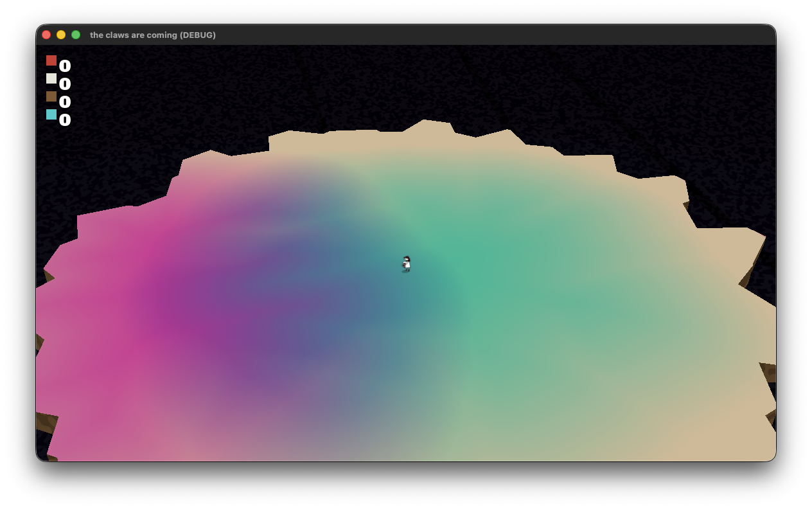Maximize the game window with the green button
Viewport: 812px width, 509px height.
76,35
